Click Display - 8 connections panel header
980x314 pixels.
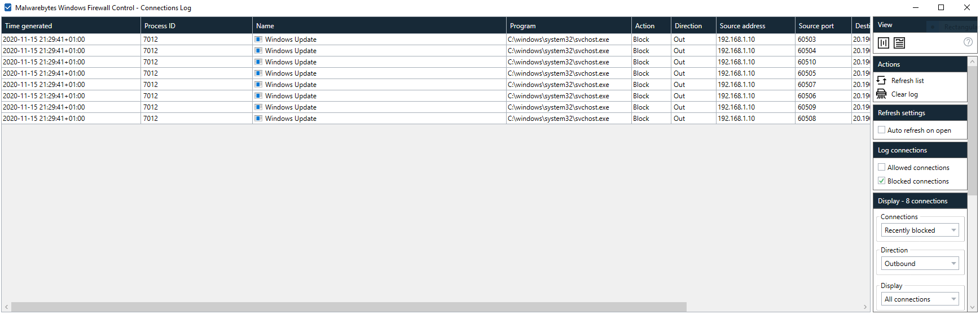click(x=920, y=201)
